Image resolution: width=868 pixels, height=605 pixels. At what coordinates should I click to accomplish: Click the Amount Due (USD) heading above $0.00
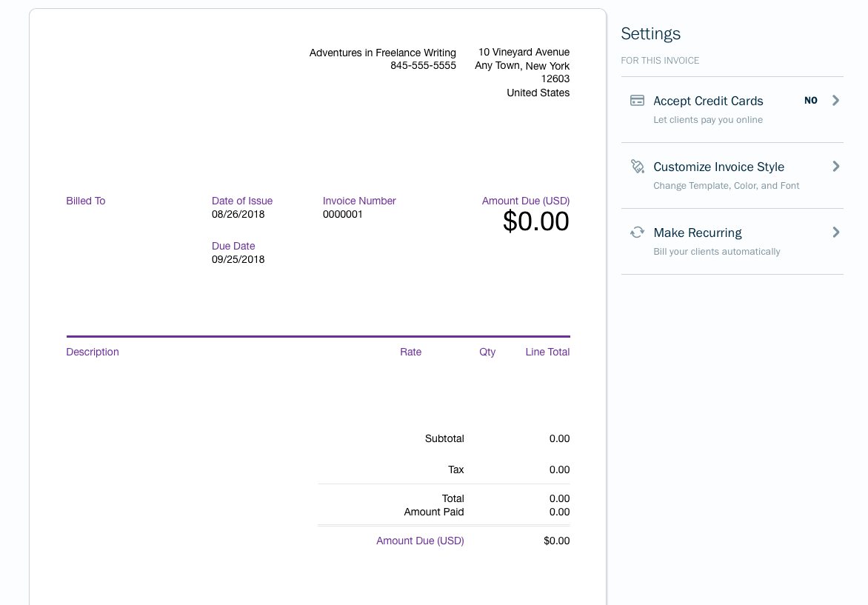pyautogui.click(x=525, y=201)
